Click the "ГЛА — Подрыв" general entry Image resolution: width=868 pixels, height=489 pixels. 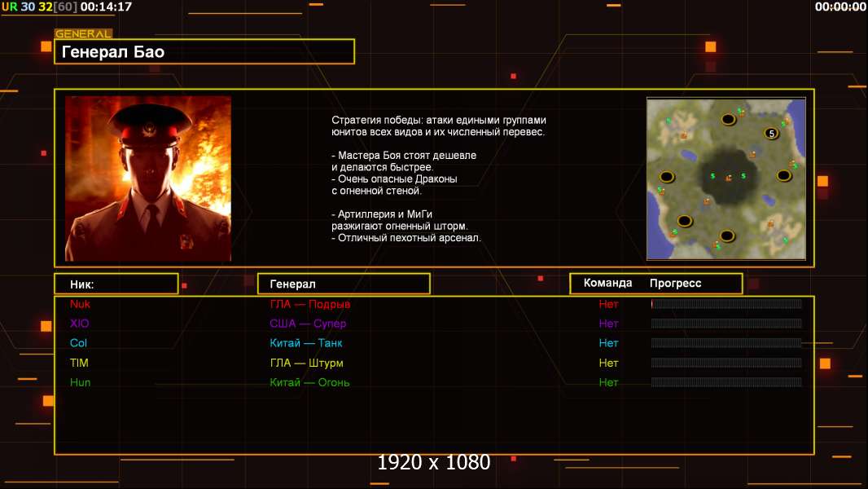(310, 304)
